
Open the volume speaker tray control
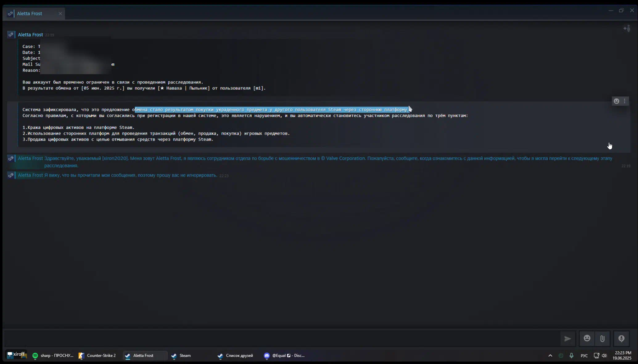click(x=604, y=356)
